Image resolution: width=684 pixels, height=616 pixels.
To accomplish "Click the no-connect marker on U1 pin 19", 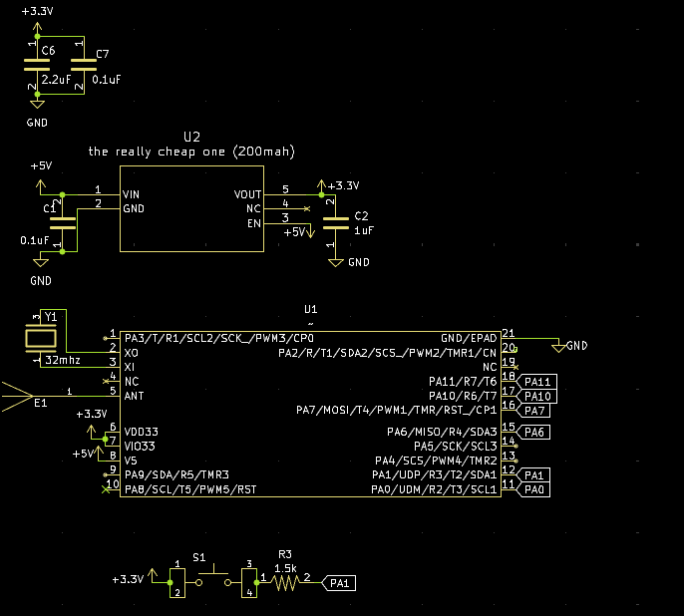I will 516,367.
